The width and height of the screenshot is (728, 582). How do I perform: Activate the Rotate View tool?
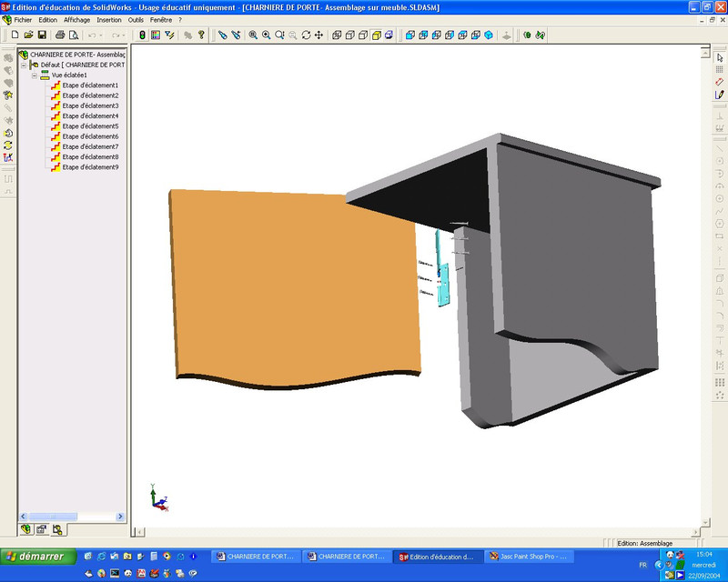coord(307,35)
